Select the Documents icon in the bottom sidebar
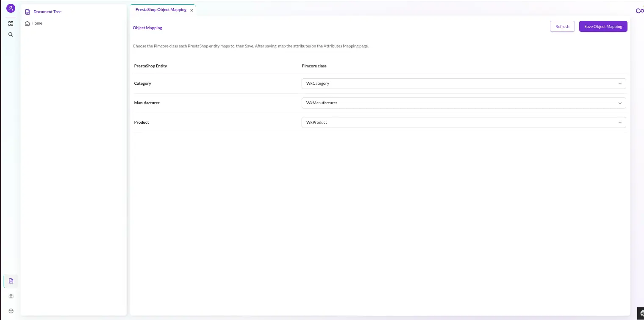The image size is (644, 320). pyautogui.click(x=11, y=281)
